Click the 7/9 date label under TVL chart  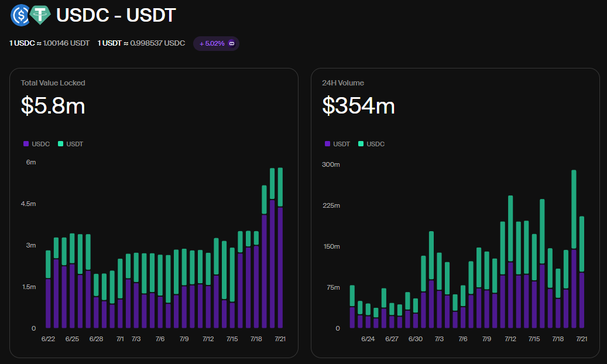coord(184,339)
